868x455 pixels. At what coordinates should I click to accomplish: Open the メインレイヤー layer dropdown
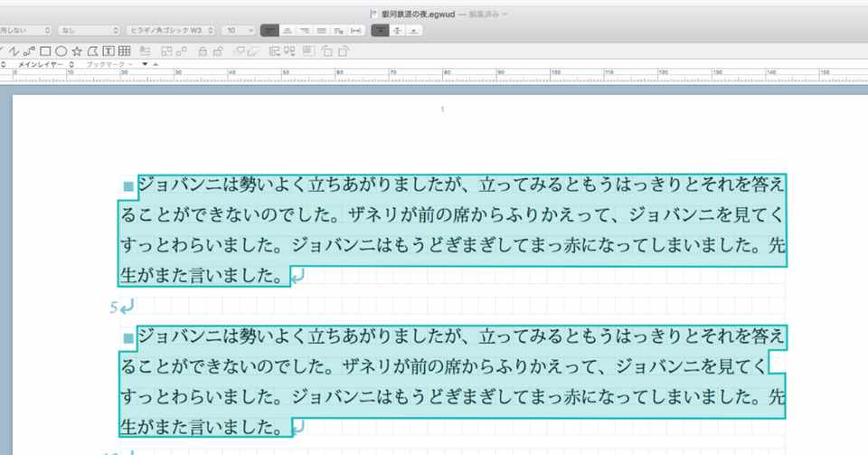[x=45, y=65]
